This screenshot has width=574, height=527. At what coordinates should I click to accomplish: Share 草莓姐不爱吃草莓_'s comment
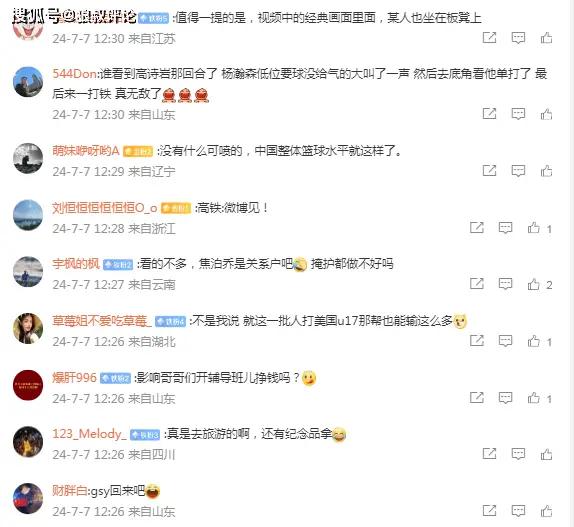[477, 341]
